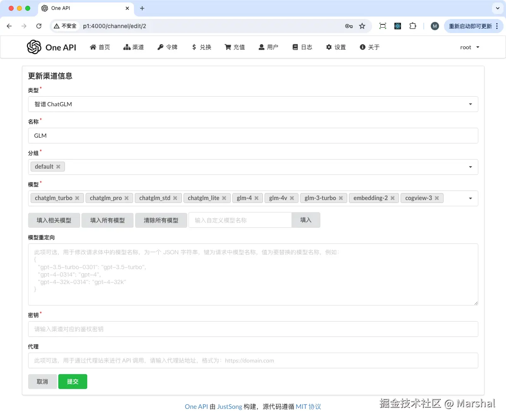506x420 pixels.
Task: Open the 首页 home menu
Action: 100,47
